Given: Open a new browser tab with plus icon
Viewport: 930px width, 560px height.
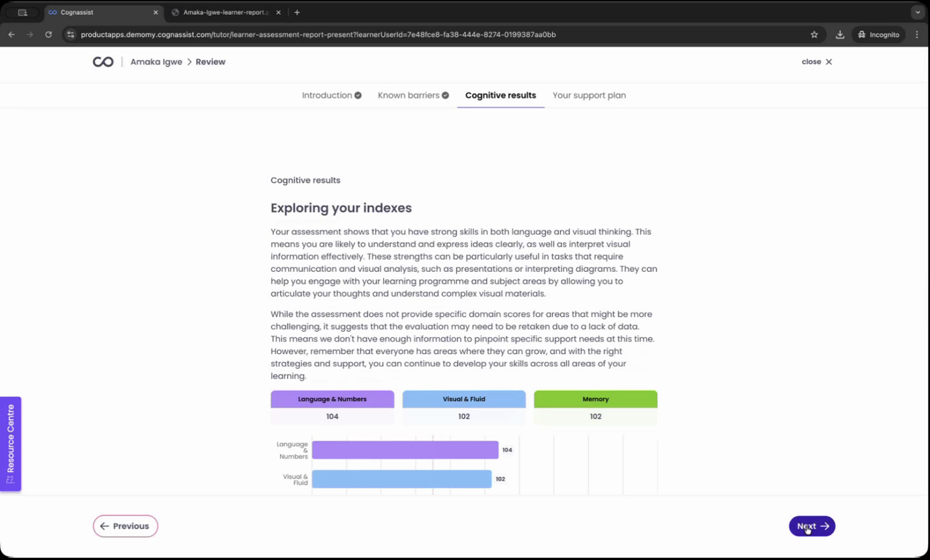Looking at the screenshot, I should [x=297, y=12].
